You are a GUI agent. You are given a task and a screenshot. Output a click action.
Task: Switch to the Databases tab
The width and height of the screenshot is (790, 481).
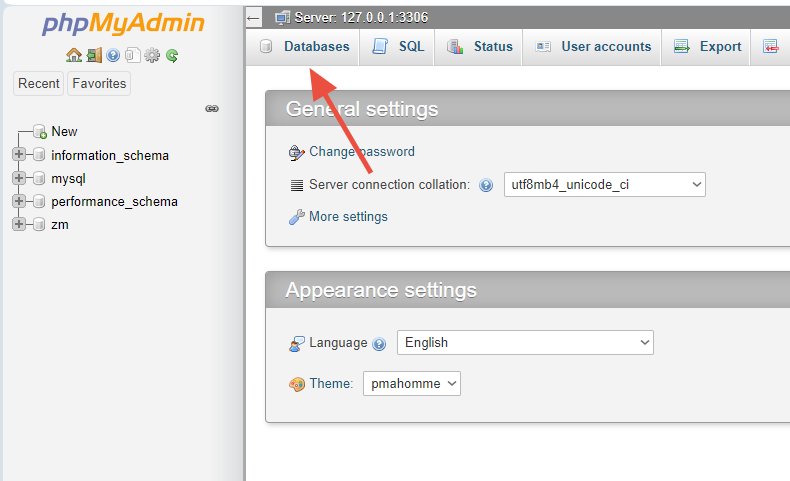tap(306, 46)
